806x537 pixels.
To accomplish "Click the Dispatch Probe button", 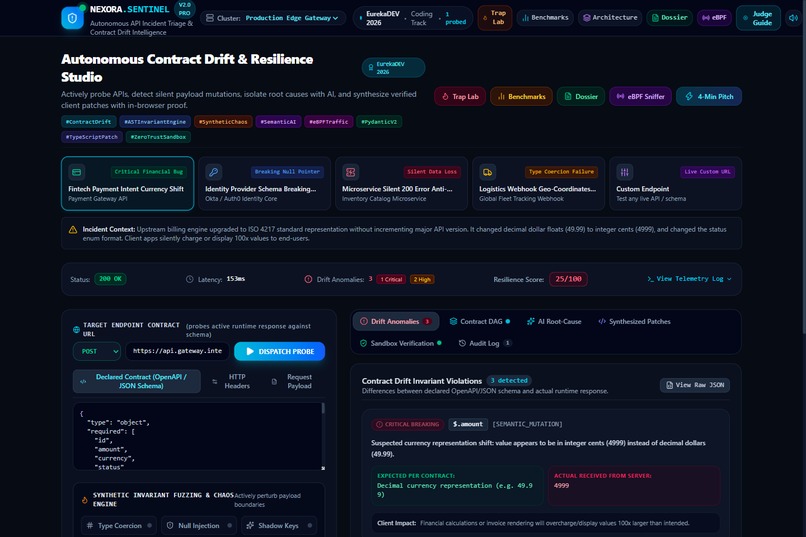I will pos(280,351).
